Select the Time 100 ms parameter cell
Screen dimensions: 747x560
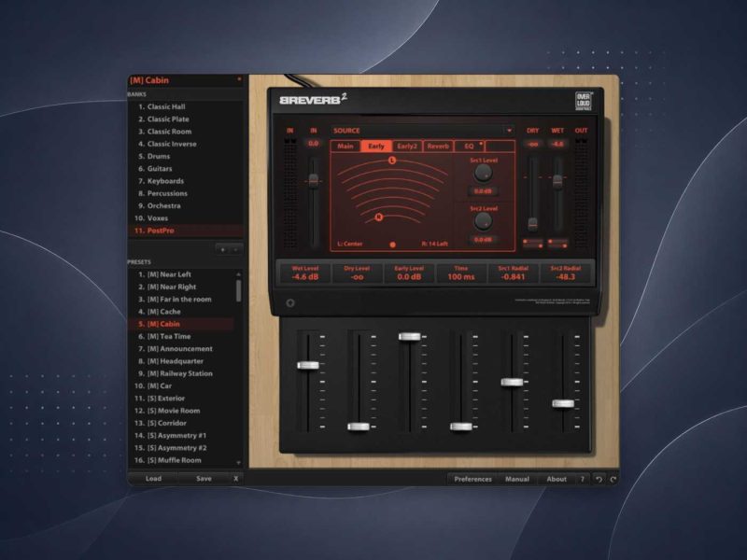(460, 273)
